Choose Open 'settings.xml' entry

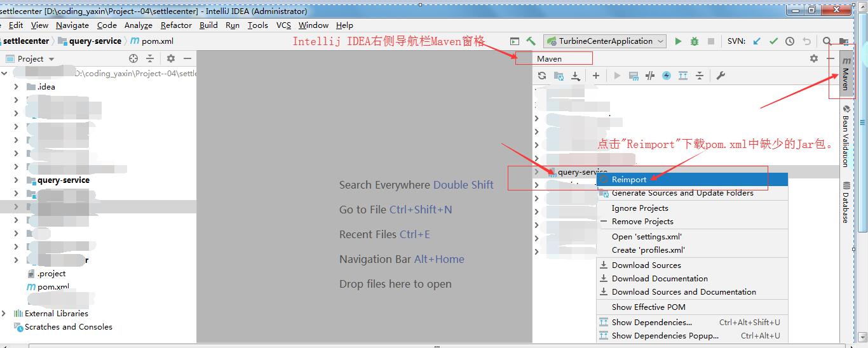[x=692, y=237]
